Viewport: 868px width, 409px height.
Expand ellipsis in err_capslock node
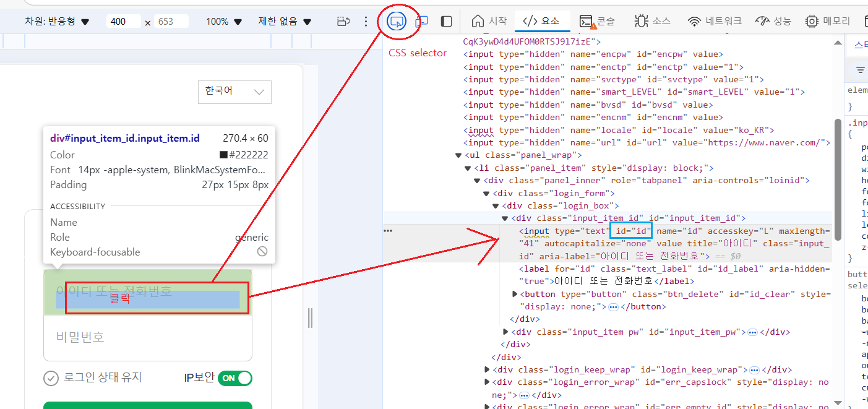[523, 395]
